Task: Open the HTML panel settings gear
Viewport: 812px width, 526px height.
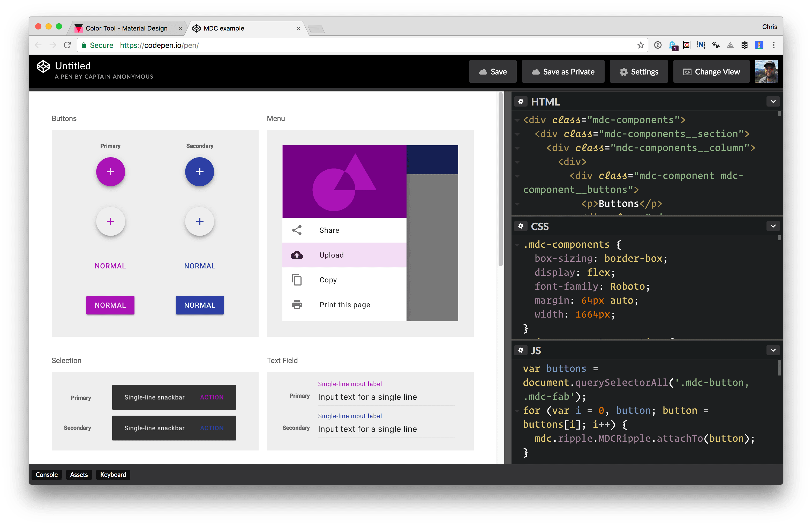Action: tap(521, 101)
